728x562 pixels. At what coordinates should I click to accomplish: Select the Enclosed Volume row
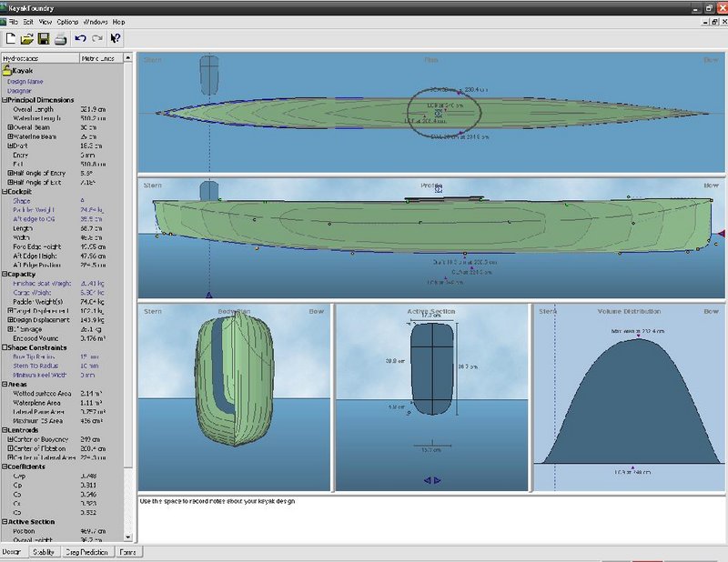62,338
